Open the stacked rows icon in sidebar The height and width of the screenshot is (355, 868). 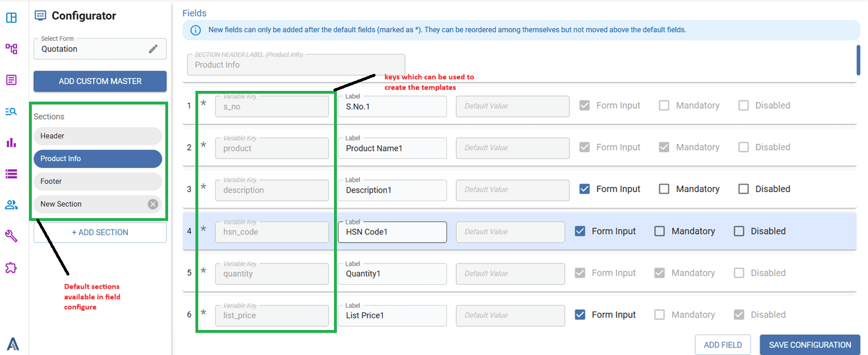pos(11,174)
